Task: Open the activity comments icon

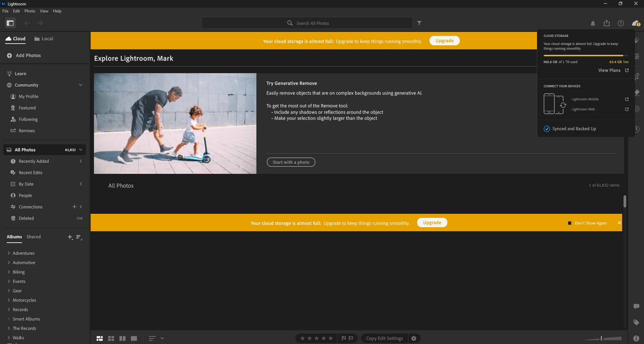Action: [x=636, y=306]
